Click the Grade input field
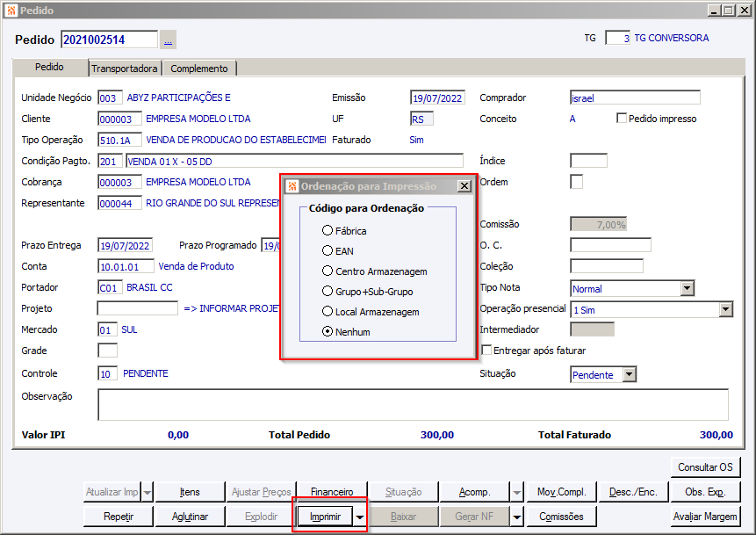 point(107,351)
